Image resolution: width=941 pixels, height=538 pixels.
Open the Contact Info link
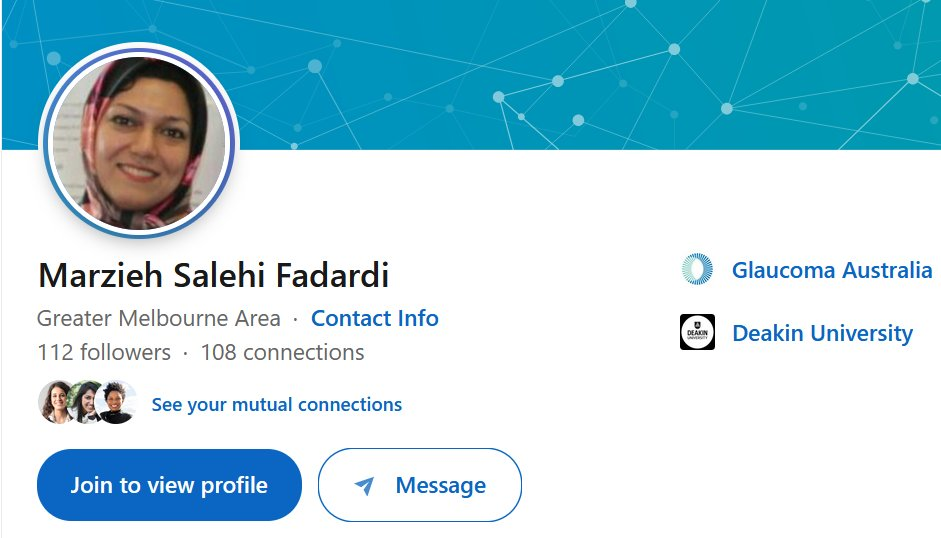(x=375, y=319)
